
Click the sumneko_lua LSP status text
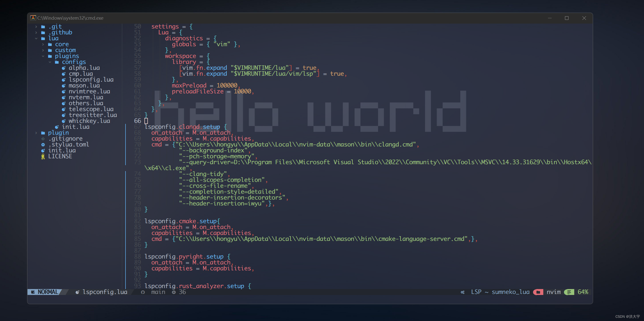click(x=510, y=292)
